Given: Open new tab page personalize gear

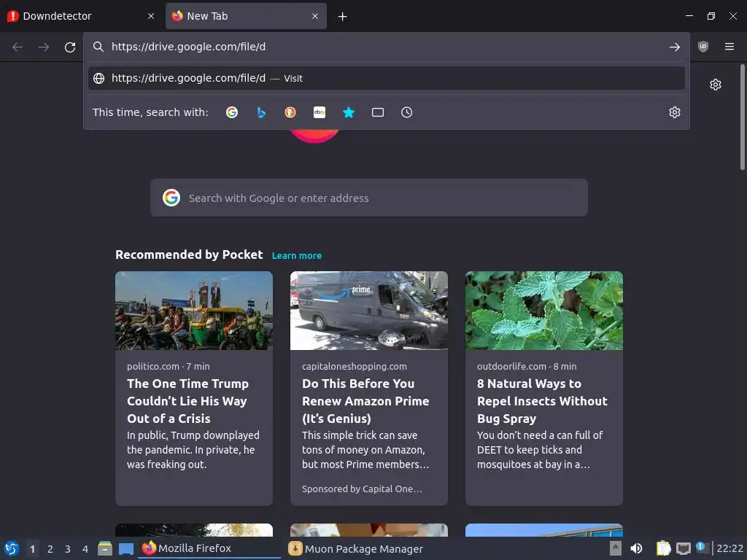Looking at the screenshot, I should [715, 85].
